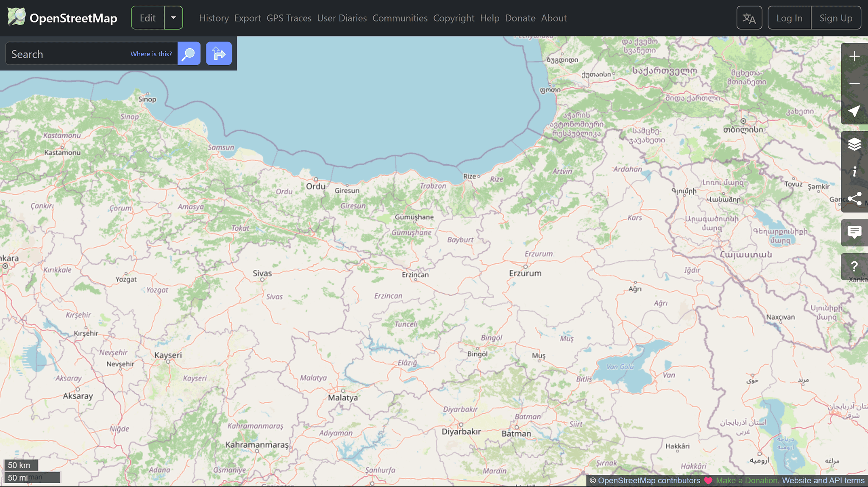Click the magnifier search button
The image size is (868, 487).
click(189, 54)
